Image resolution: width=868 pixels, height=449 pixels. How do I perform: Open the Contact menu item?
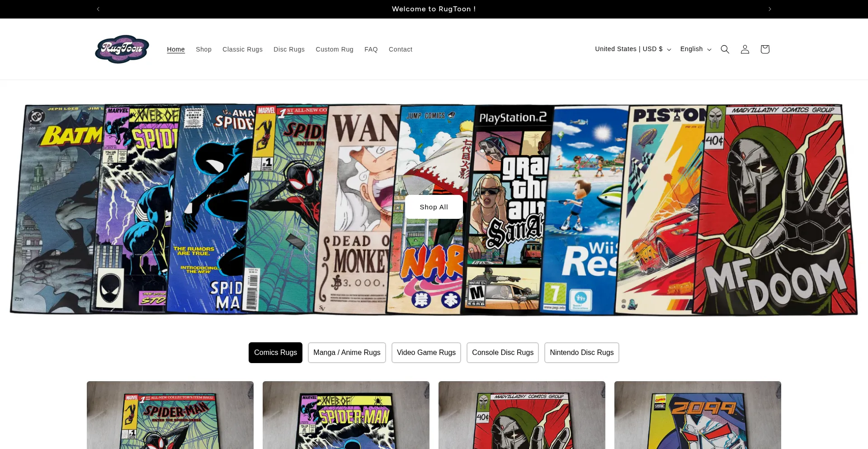point(401,49)
